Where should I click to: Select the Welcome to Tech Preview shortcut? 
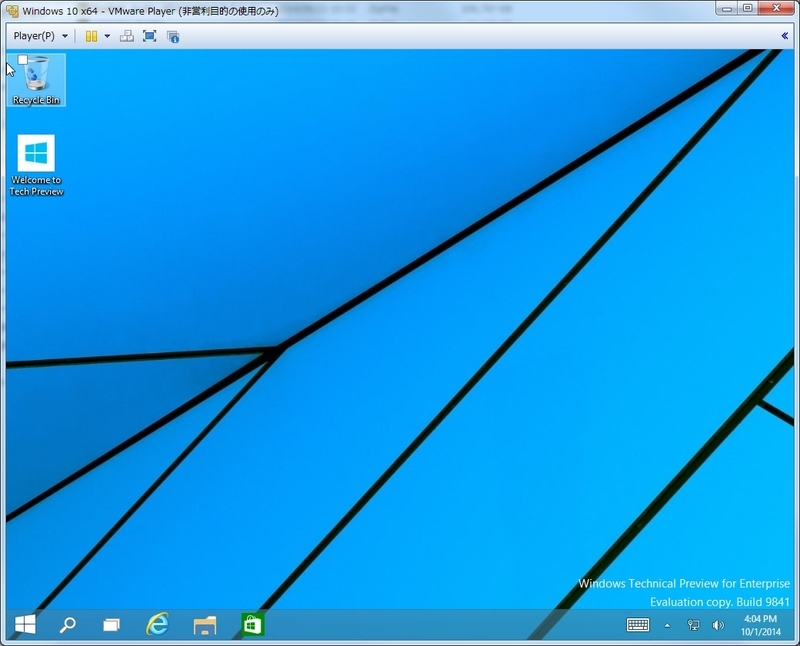pyautogui.click(x=36, y=165)
